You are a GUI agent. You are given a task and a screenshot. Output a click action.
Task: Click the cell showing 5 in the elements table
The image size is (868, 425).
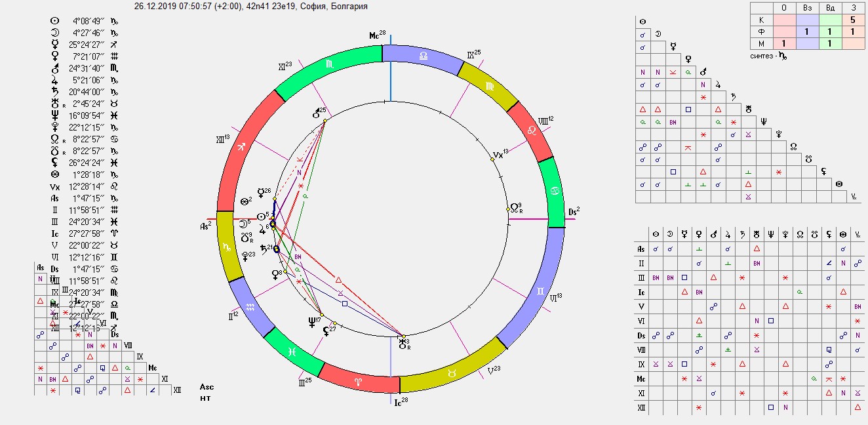[x=852, y=20]
